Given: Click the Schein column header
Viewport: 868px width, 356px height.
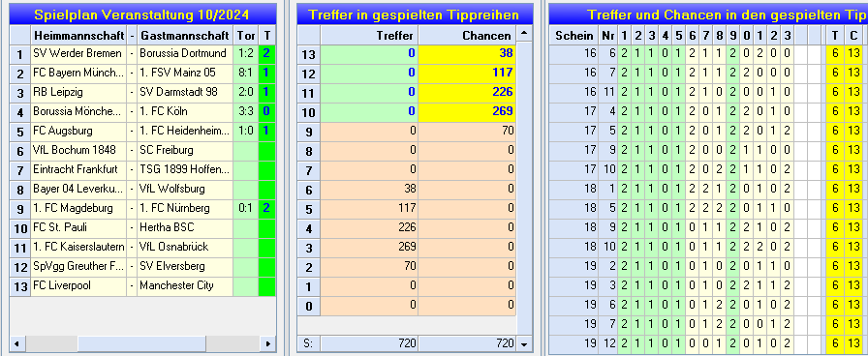Looking at the screenshot, I should click(x=574, y=36).
